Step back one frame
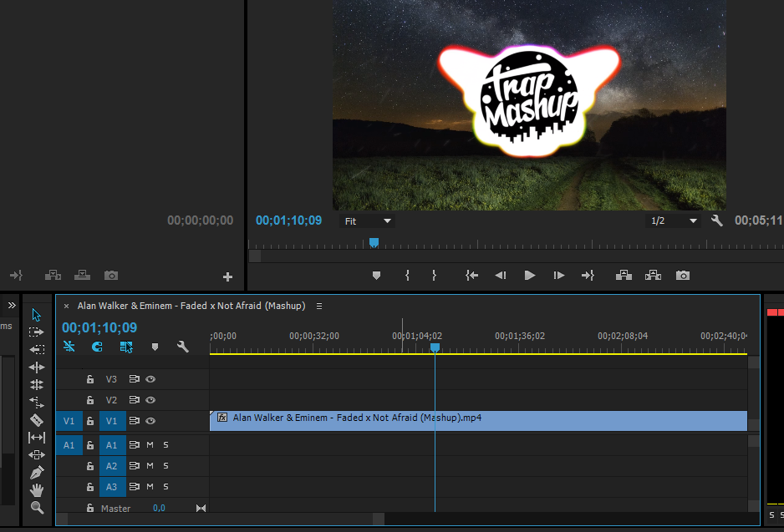 coord(501,276)
